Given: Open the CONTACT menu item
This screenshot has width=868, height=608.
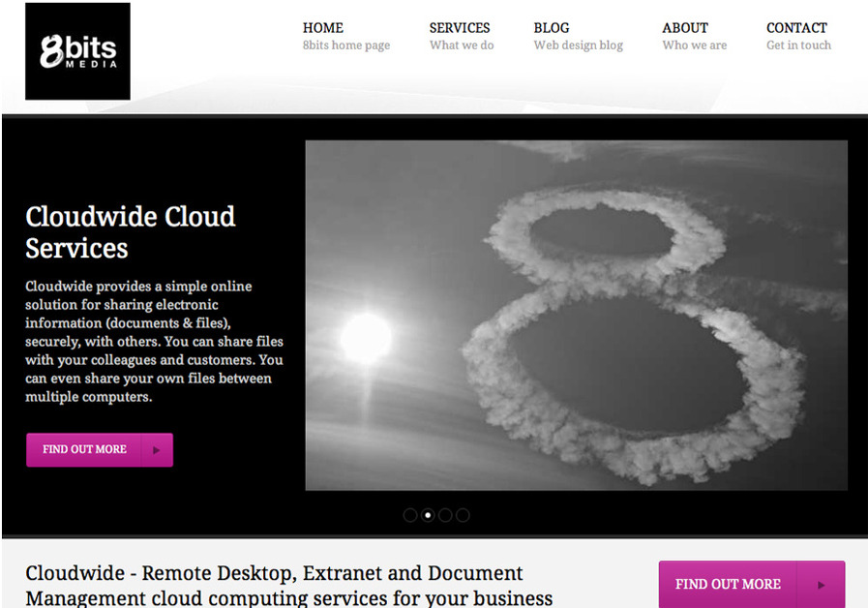Looking at the screenshot, I should pos(796,28).
